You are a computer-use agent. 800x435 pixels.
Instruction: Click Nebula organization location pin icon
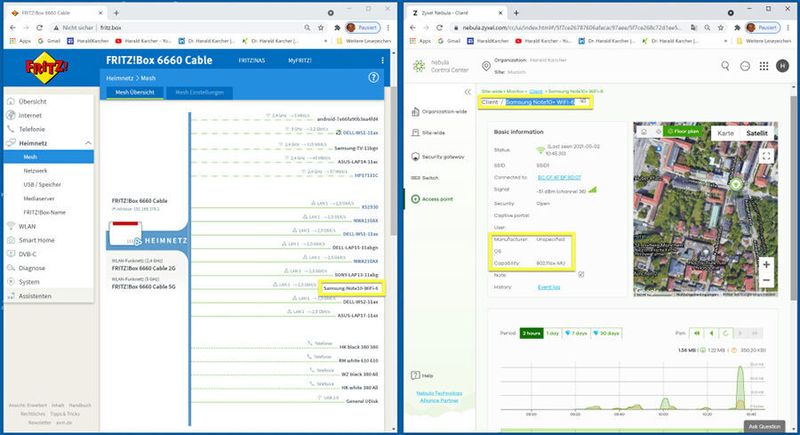pos(486,66)
